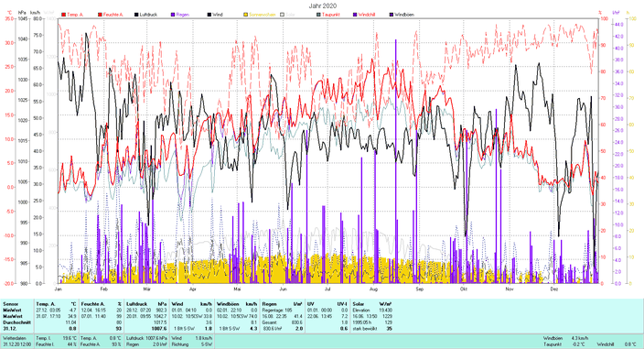Click the Jul month axis label
Viewport: 644px width, 349px height.
(327, 289)
